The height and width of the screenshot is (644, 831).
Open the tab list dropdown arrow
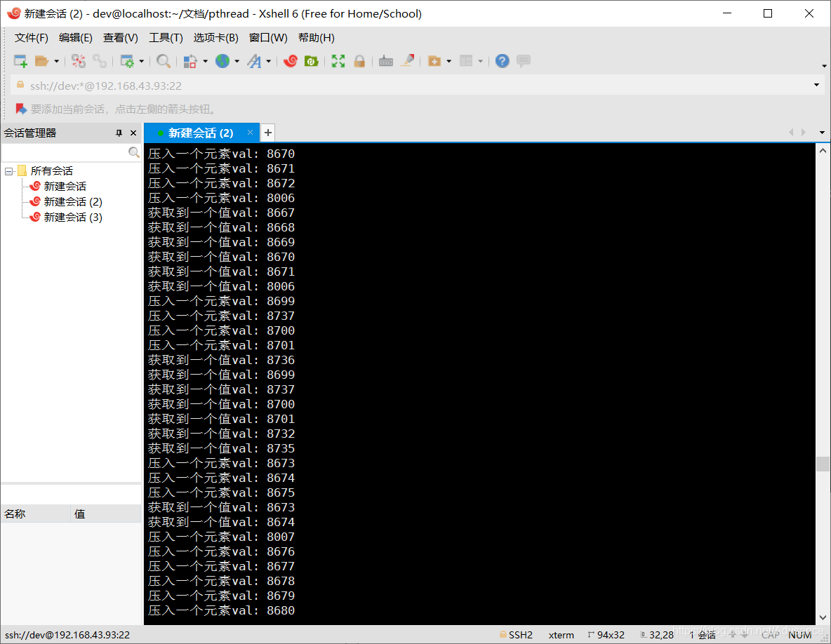coord(822,133)
